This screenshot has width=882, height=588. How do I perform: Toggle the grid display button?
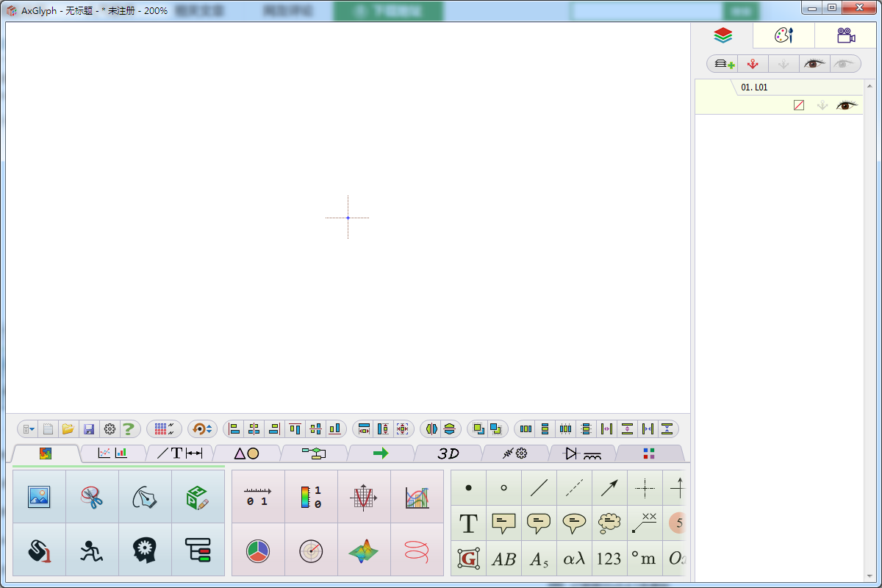tap(164, 429)
